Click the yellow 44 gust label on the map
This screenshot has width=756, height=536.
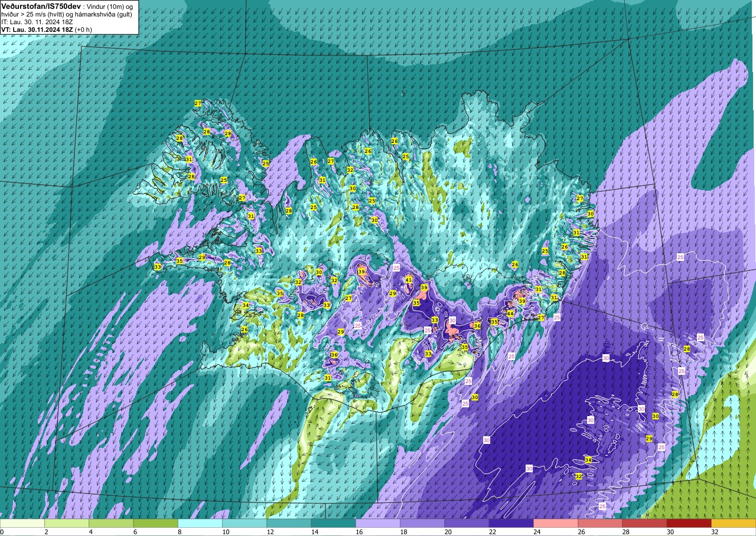(510, 313)
